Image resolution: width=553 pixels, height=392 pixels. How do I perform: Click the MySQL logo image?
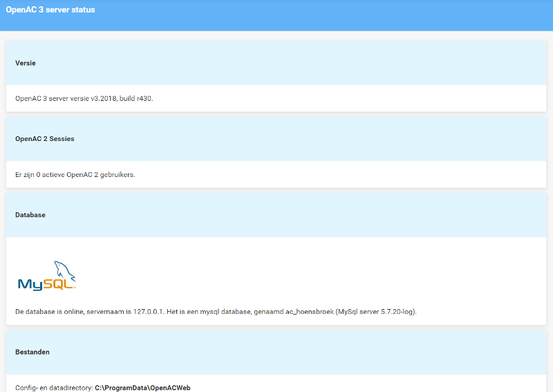46,276
